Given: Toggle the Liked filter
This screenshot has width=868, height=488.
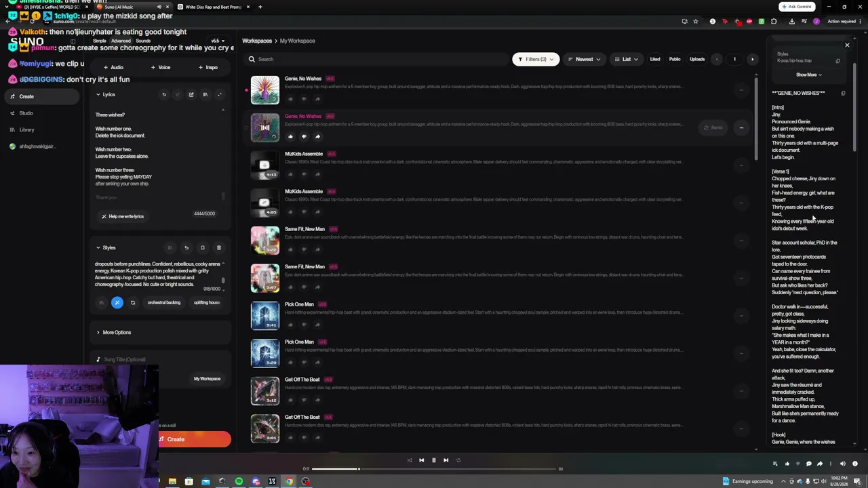Looking at the screenshot, I should (x=655, y=59).
